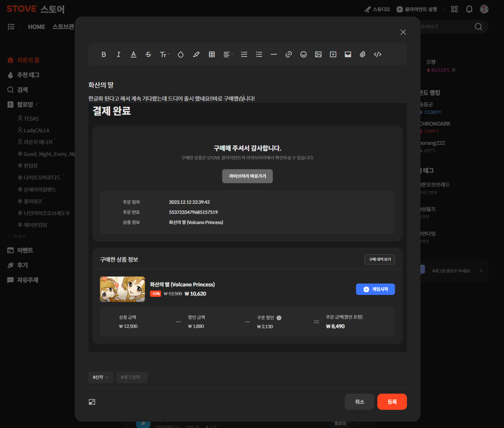Click the blue 게임시작 button
504x428 pixels.
(x=375, y=289)
